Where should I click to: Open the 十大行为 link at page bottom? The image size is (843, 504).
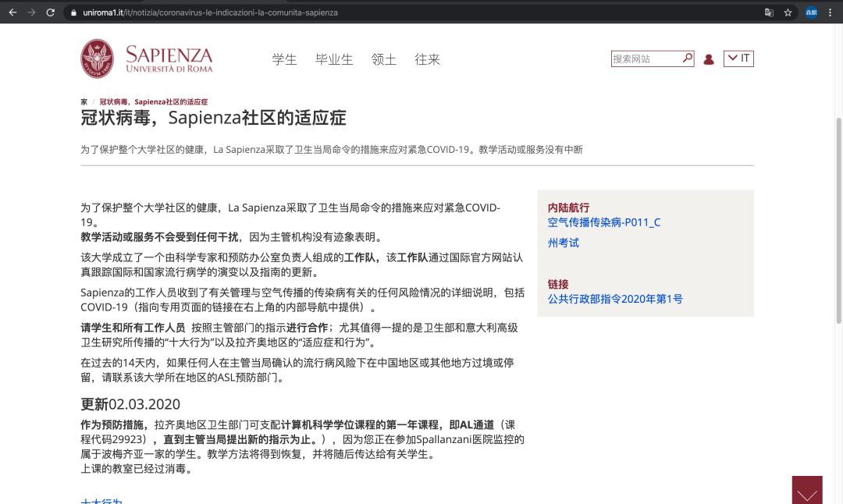click(101, 501)
